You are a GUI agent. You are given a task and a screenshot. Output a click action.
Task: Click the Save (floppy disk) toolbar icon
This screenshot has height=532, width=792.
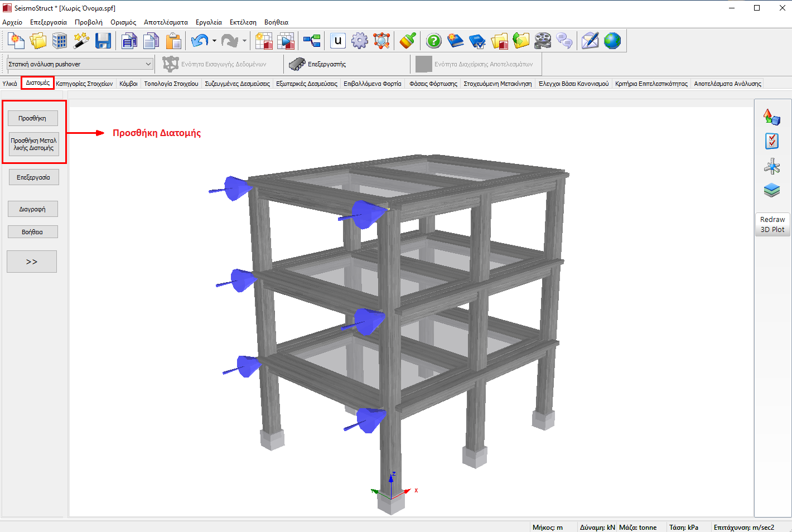[103, 41]
